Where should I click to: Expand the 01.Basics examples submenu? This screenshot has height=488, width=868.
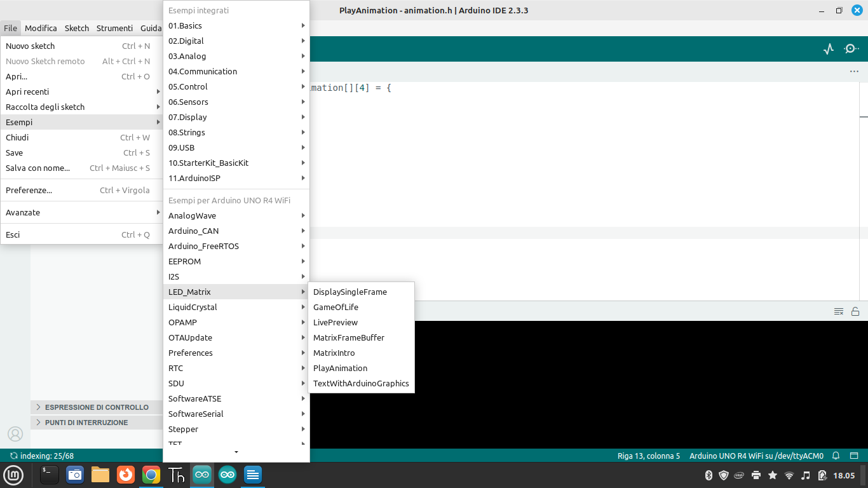click(236, 25)
